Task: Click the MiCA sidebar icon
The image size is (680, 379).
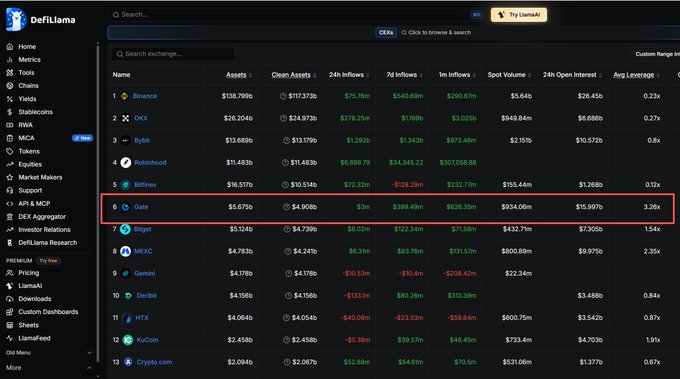Action: (10, 138)
